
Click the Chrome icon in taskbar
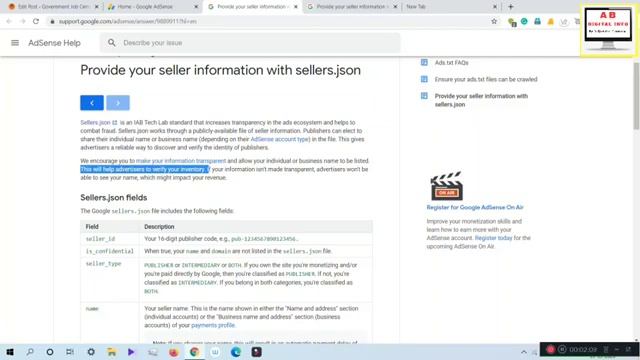(x=194, y=352)
